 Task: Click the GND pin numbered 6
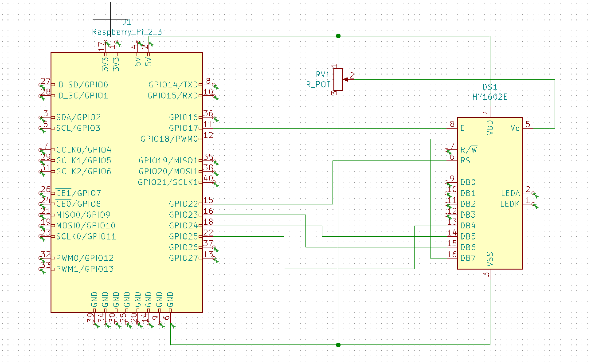170,300
